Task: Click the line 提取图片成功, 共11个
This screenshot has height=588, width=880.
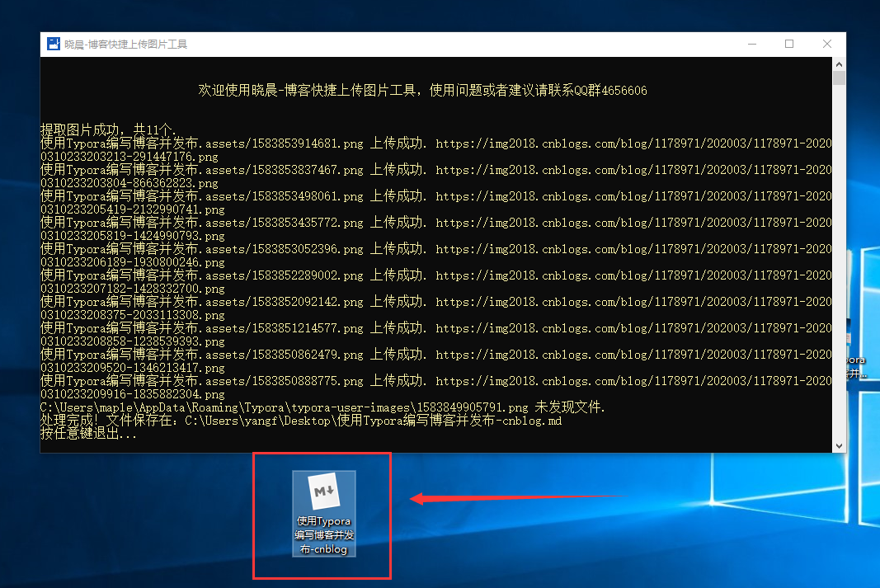Action: tap(108, 130)
